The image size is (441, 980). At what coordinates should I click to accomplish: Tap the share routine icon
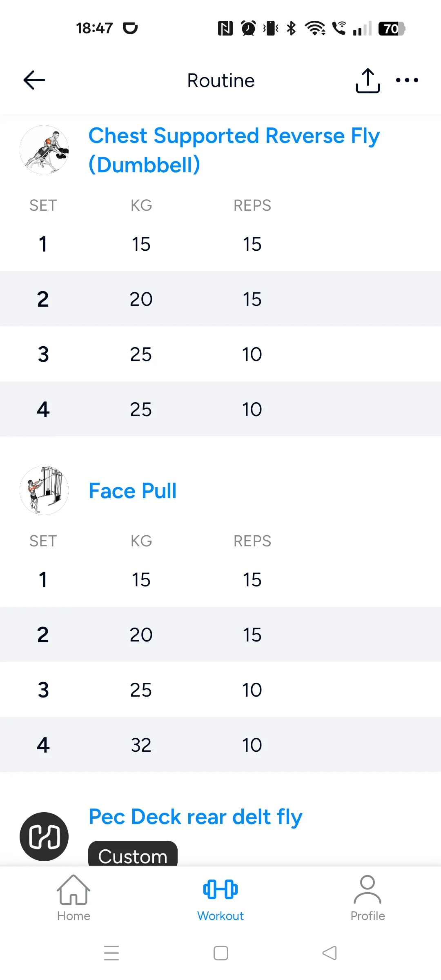(x=367, y=80)
